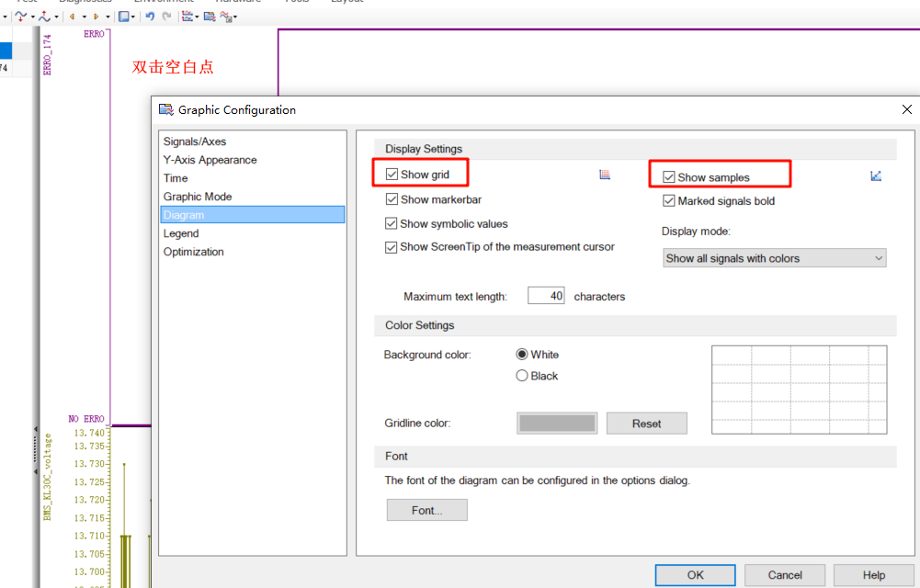Click the ERRO_174 axis label in graph
Viewport: 920px width, 588px height.
click(47, 54)
